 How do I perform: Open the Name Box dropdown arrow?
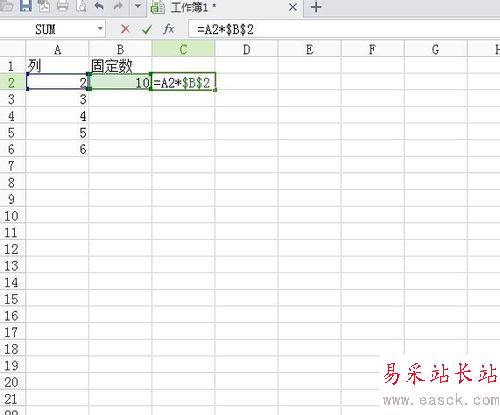100,29
